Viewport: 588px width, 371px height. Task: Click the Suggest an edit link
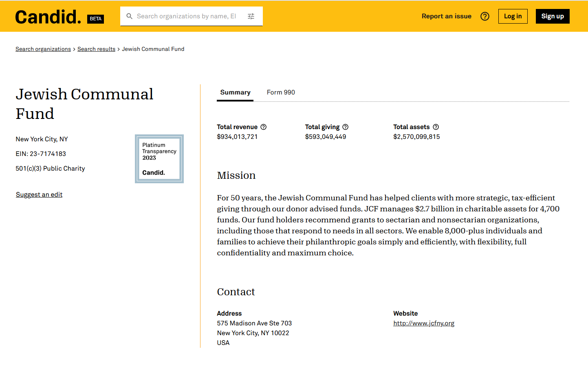click(39, 195)
